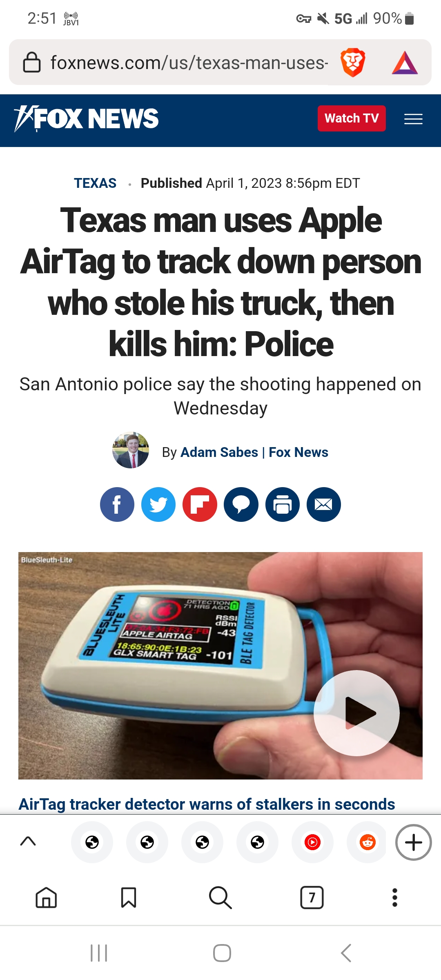This screenshot has width=441, height=980.
Task: Open the tab switcher showing 7
Action: [x=312, y=898]
